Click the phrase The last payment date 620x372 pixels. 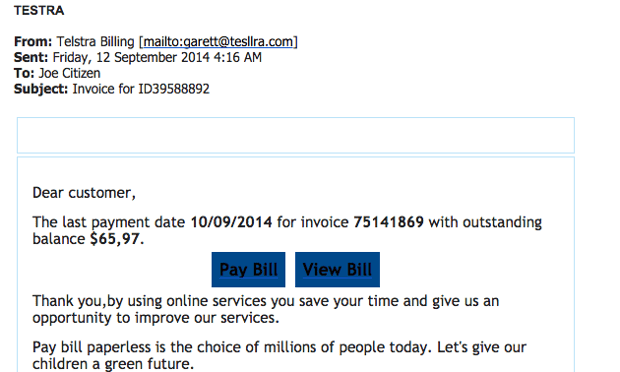(x=109, y=222)
